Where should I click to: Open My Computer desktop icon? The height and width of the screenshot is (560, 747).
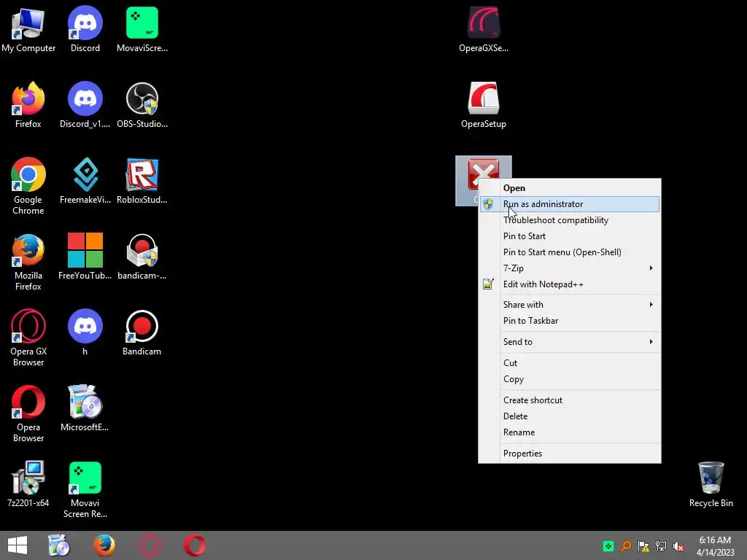point(28,29)
